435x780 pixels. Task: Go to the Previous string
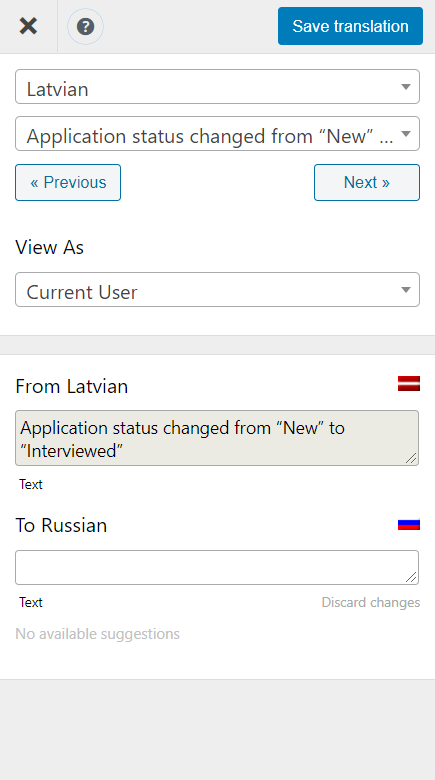pyautogui.click(x=68, y=183)
